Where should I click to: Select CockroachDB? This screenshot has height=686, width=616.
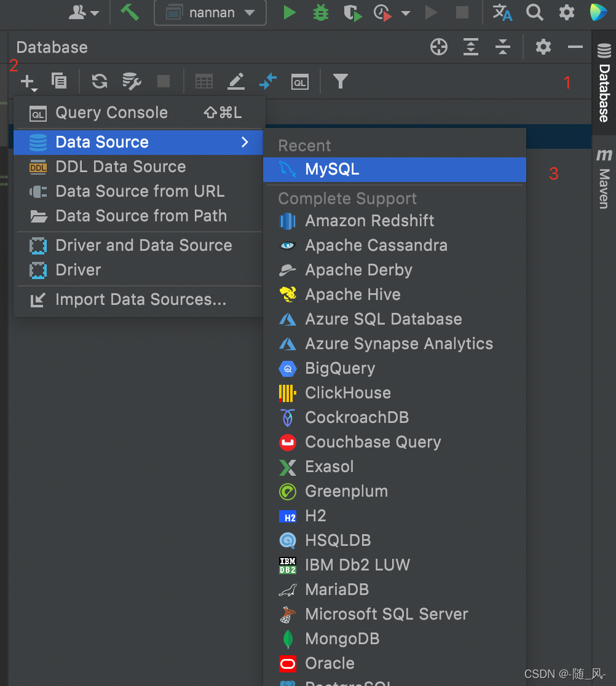394,417
